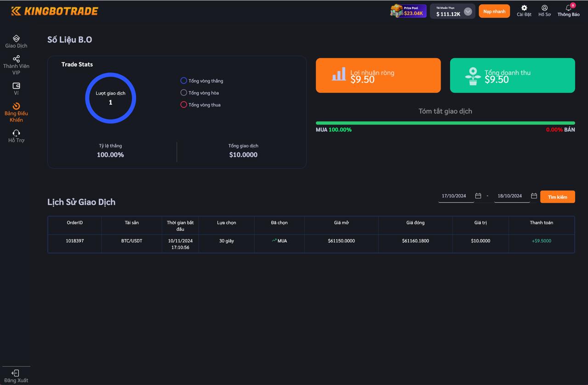Open calendar picker for end date
588x385 pixels.
coord(534,196)
